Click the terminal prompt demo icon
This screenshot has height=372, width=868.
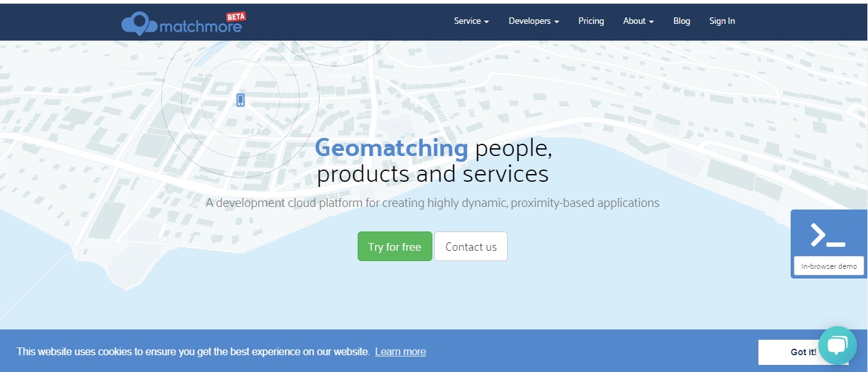(828, 235)
